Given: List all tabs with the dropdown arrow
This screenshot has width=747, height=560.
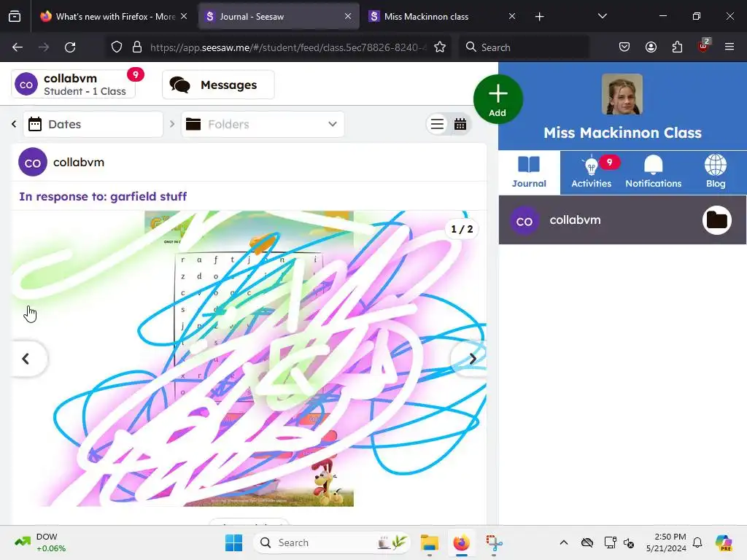Looking at the screenshot, I should click(x=602, y=16).
